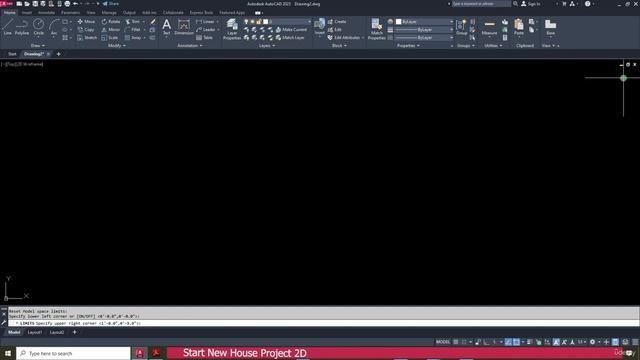Click the Insert block icon
This screenshot has height=360, width=640.
[x=320, y=26]
